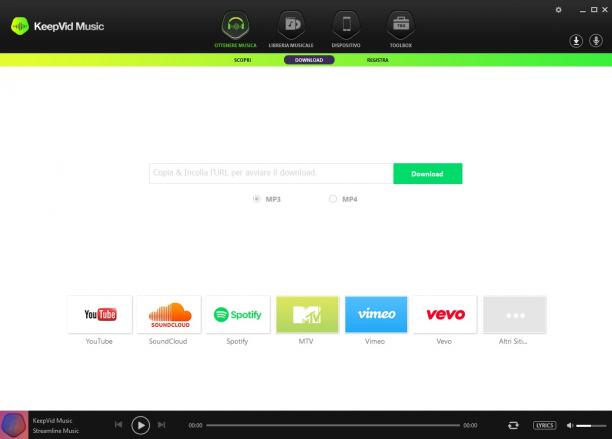This screenshot has height=439, width=612.
Task: Expand the Altri Siti tile
Action: point(515,315)
